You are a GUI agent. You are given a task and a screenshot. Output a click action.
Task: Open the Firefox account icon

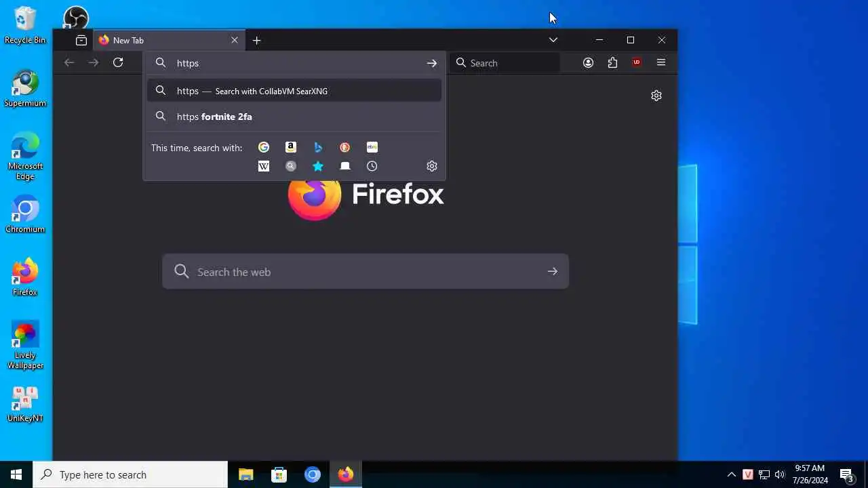coord(589,63)
